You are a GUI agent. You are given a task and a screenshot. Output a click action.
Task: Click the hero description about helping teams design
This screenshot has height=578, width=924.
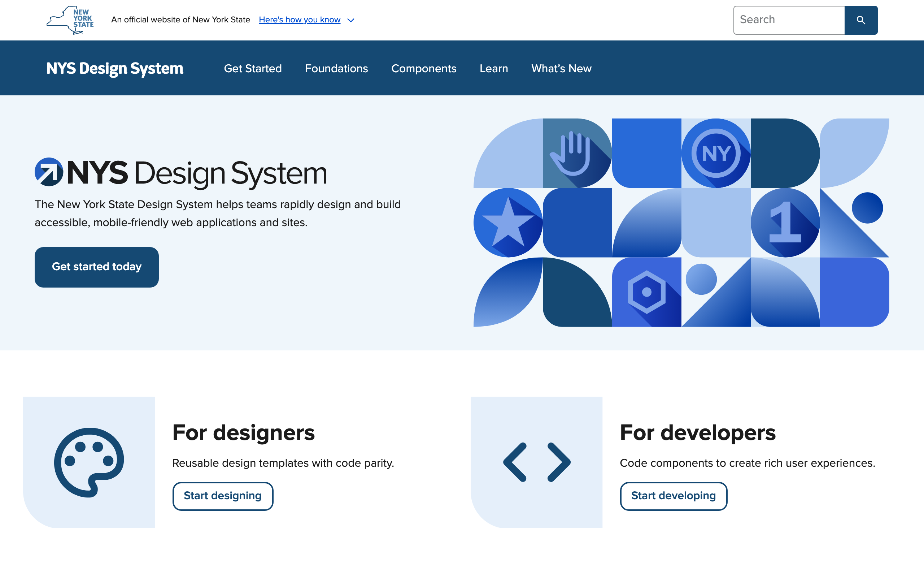pos(218,213)
